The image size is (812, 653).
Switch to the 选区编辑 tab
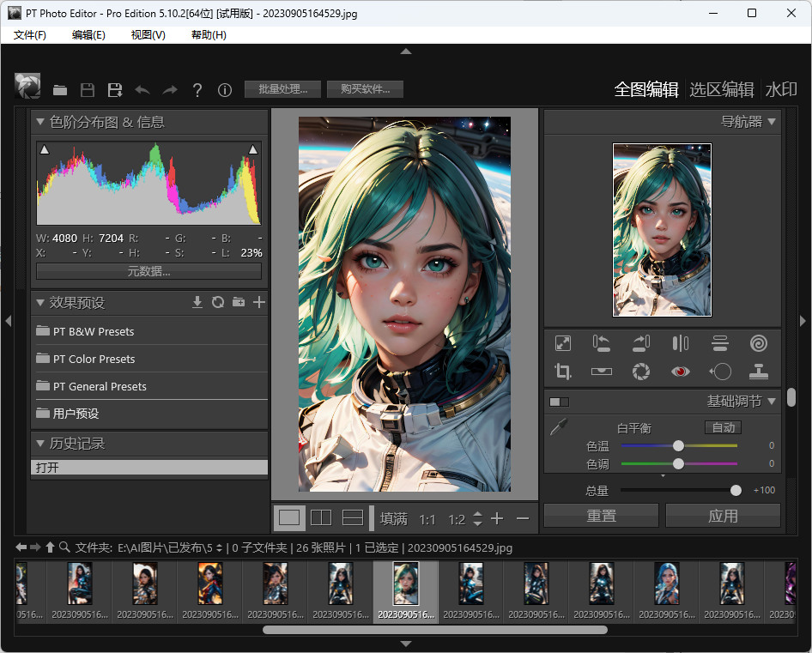[x=721, y=89]
